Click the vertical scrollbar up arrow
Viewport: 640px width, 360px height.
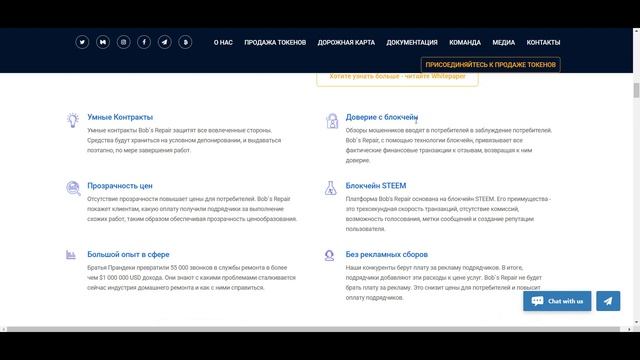click(636, 31)
